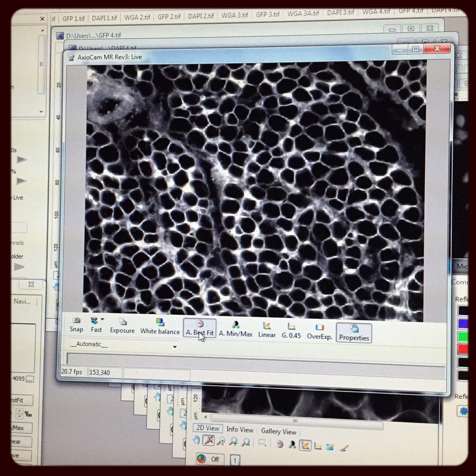476x476 pixels.
Task: Apply gamma G. 0.45 display setting
Action: click(291, 331)
